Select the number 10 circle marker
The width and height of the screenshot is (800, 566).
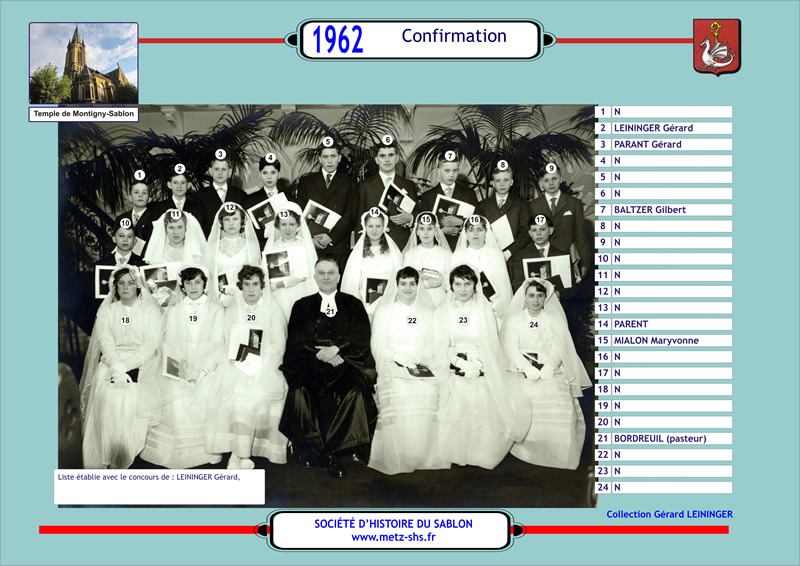(x=125, y=223)
